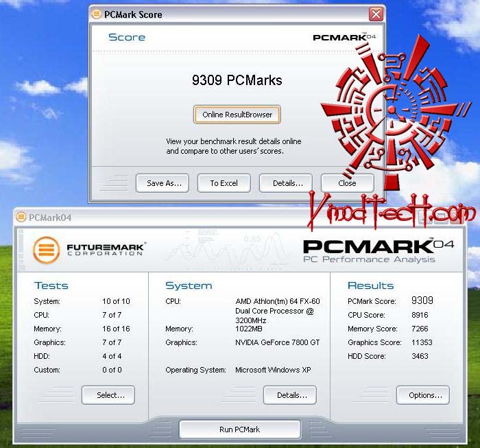
Task: Click Memory tests count 16 of 16
Action: (116, 329)
